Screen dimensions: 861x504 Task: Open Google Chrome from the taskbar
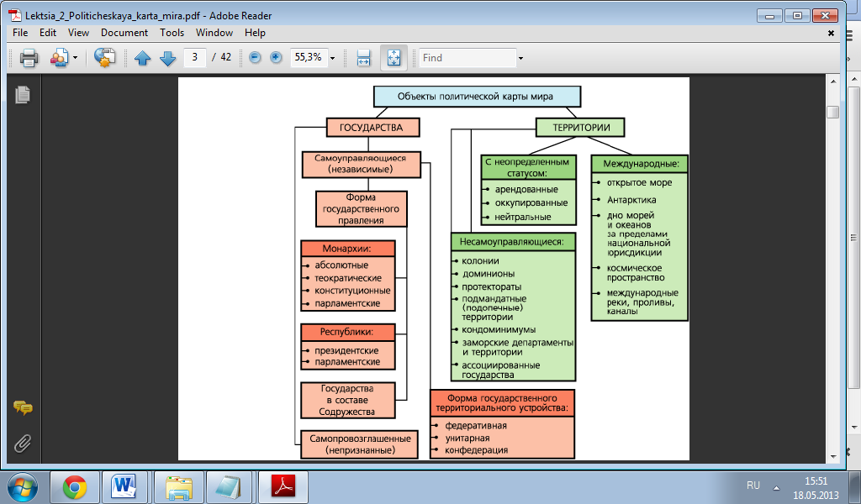[75, 487]
